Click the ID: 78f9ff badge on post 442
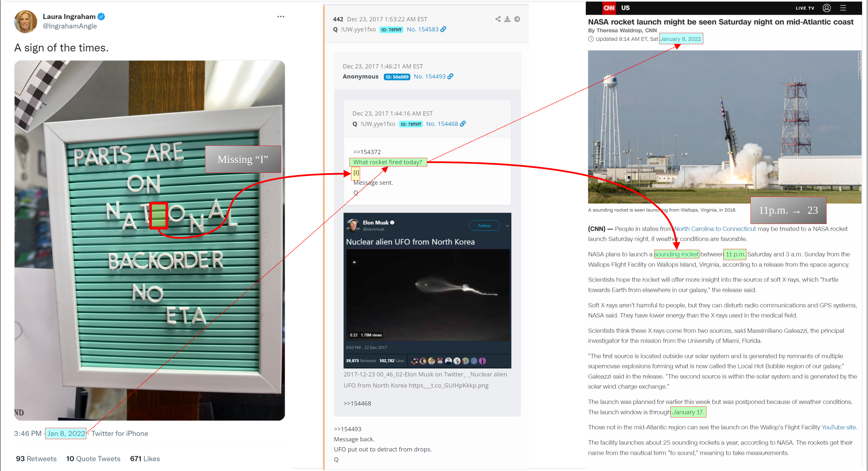Screen dimensions: 868x471 pyautogui.click(x=391, y=30)
